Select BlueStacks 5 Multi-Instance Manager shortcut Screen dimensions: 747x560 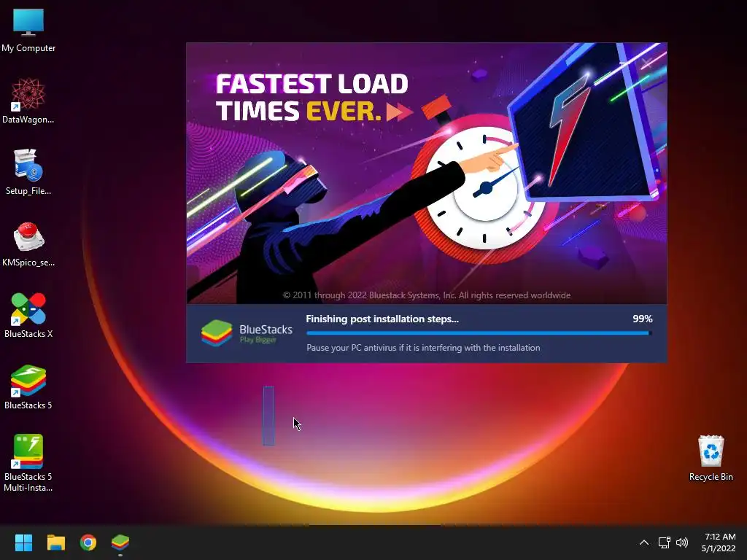point(28,462)
